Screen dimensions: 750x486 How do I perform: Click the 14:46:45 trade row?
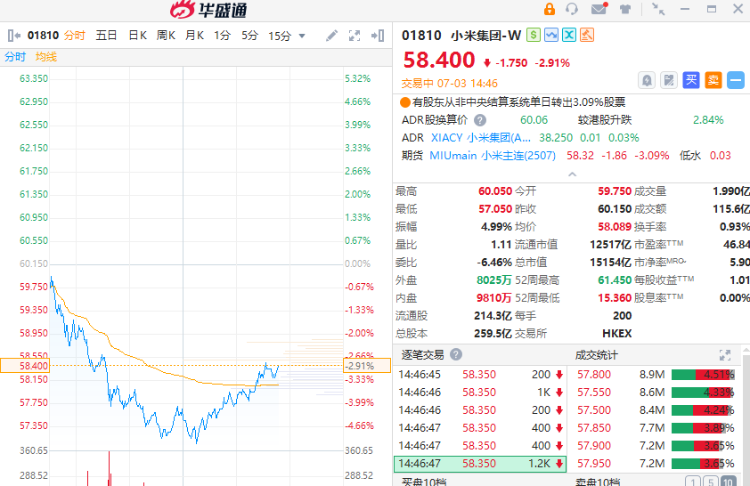tap(480, 374)
